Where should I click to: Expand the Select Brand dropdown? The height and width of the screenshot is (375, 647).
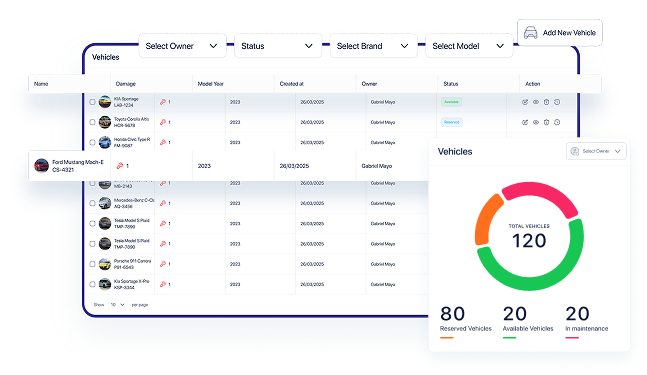point(373,46)
